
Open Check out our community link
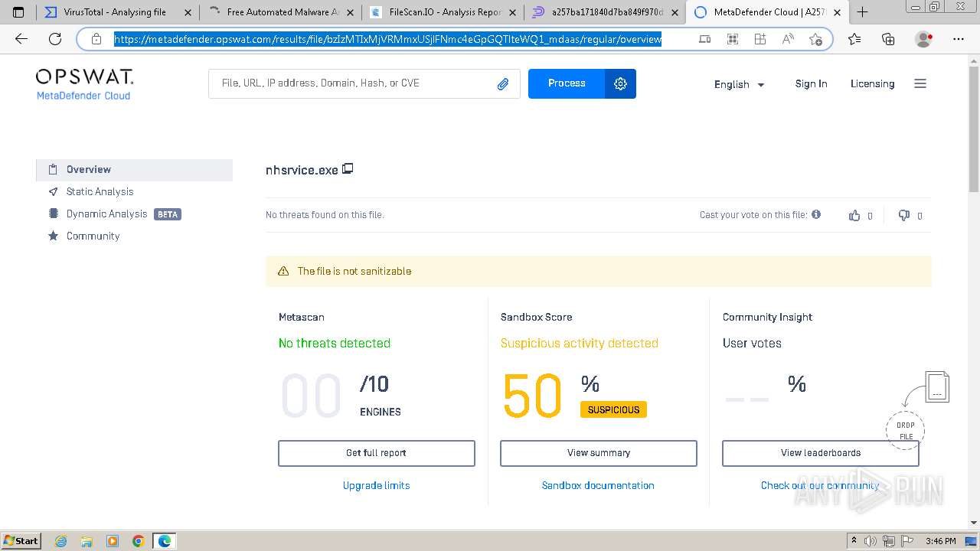(820, 486)
